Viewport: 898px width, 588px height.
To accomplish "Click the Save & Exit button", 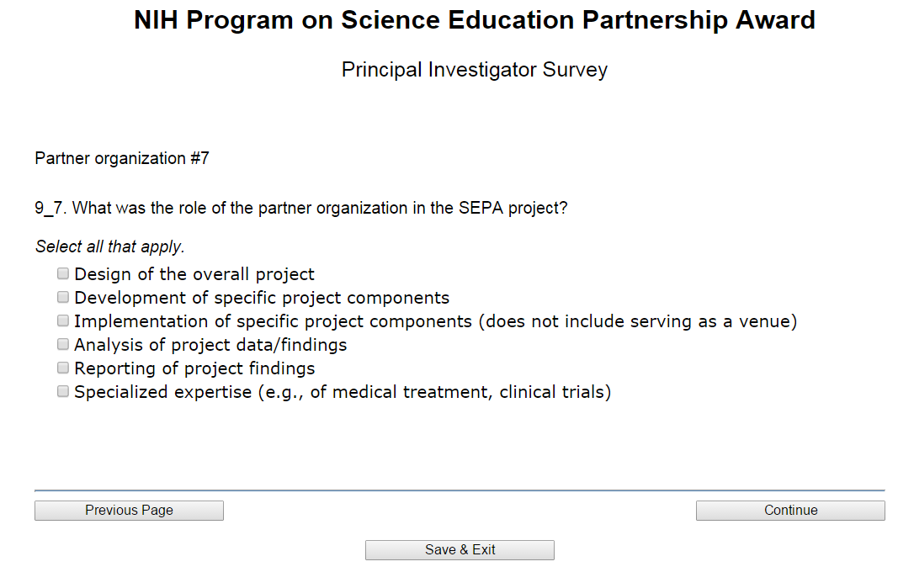I will tap(460, 550).
